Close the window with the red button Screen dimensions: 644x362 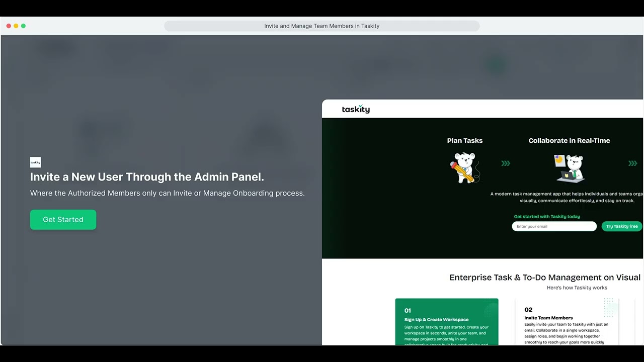click(x=9, y=26)
